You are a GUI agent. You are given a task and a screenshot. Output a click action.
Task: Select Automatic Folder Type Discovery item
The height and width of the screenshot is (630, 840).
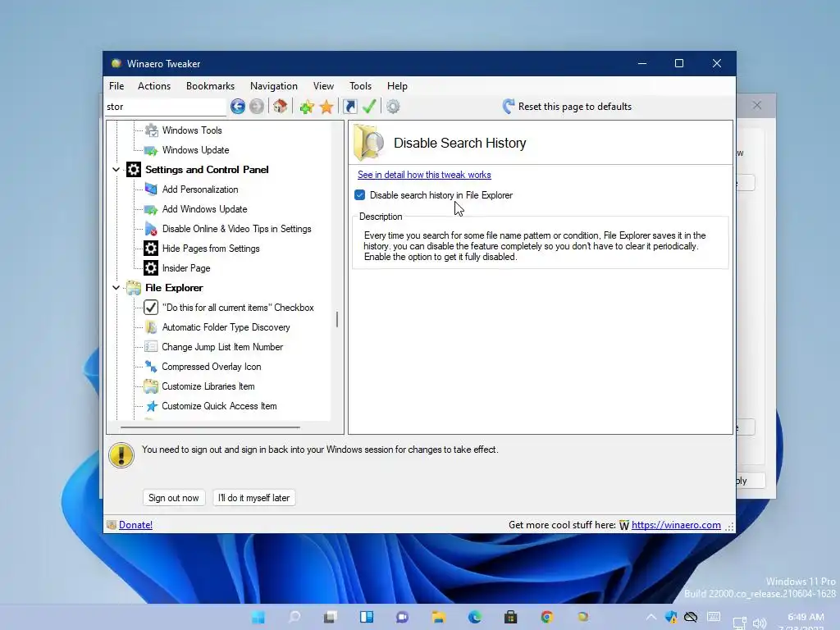coord(226,327)
